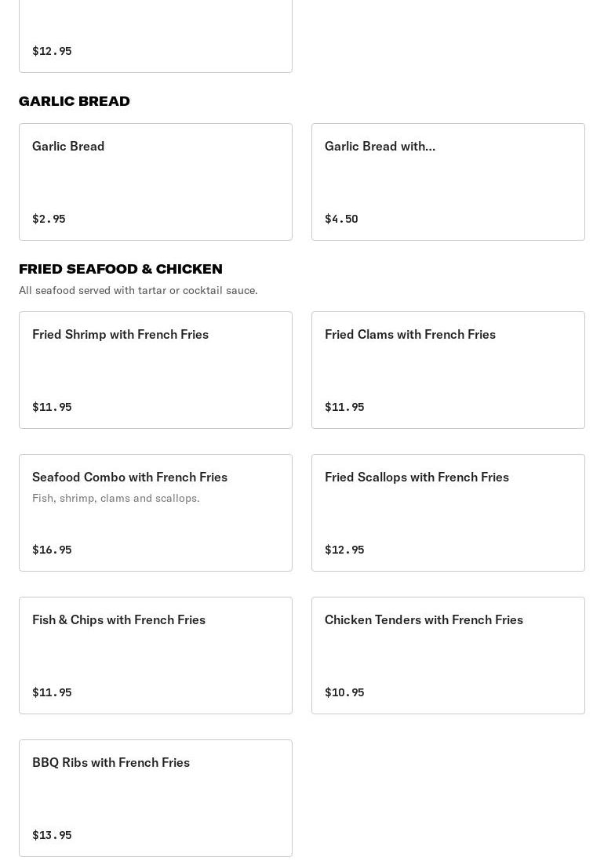The height and width of the screenshot is (868, 604).
Task: Click the GARLIC BREAD section heading
Action: 75,101
